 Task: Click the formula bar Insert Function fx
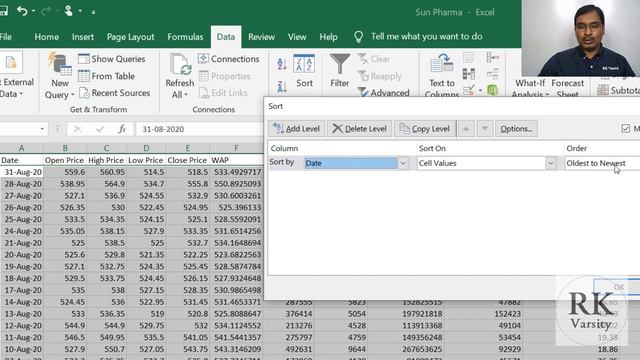(x=122, y=129)
